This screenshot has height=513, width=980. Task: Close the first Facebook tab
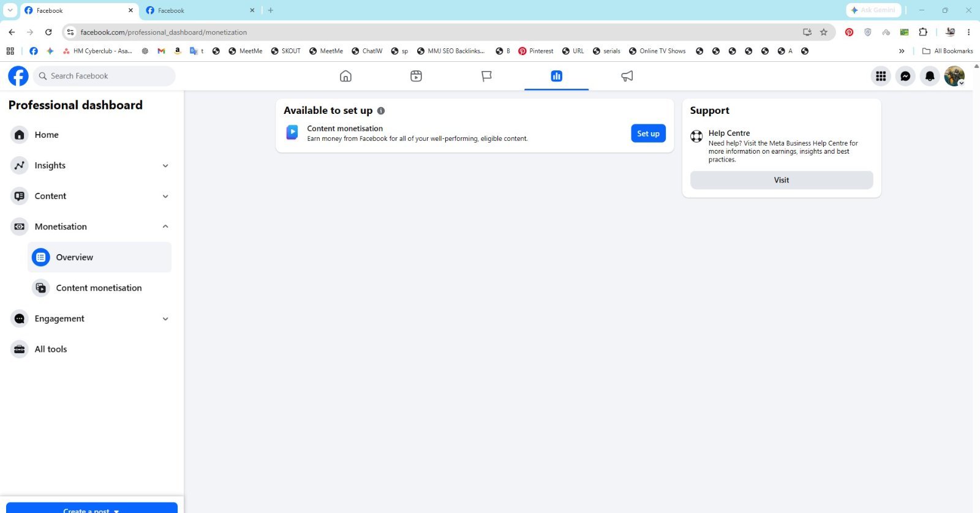(x=130, y=10)
